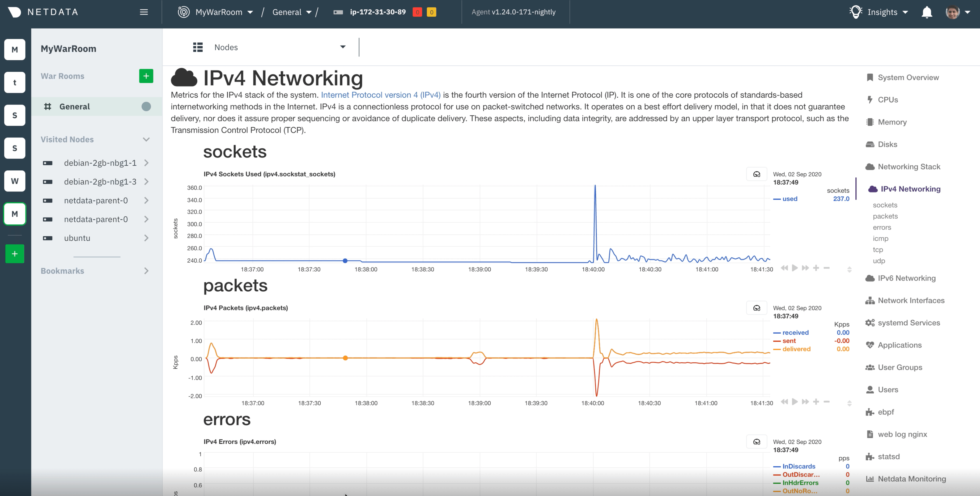Toggle 'InDiscards' dimension in errors legend
Image resolution: width=980 pixels, height=496 pixels.
tap(799, 466)
